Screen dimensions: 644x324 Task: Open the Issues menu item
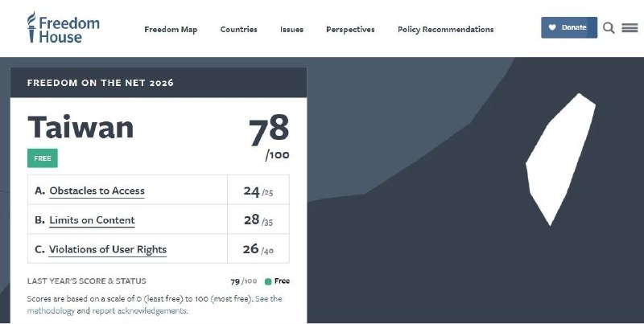click(291, 30)
